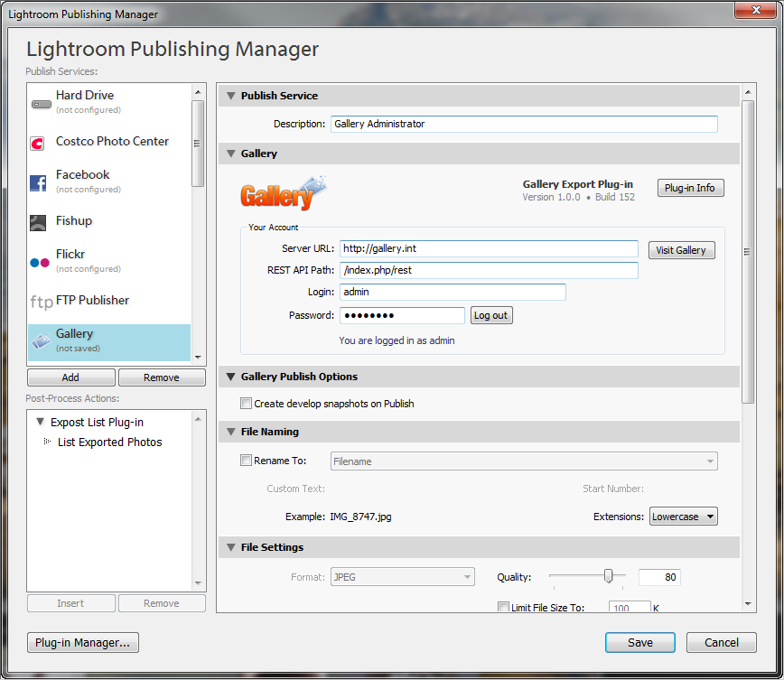This screenshot has height=680, width=784.
Task: Click Add under Publish Services
Action: click(71, 377)
